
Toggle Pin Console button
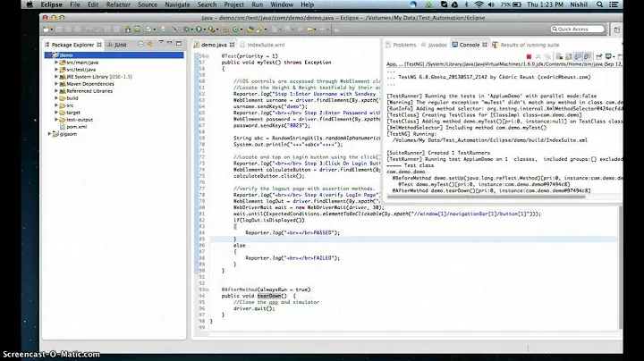[x=598, y=56]
